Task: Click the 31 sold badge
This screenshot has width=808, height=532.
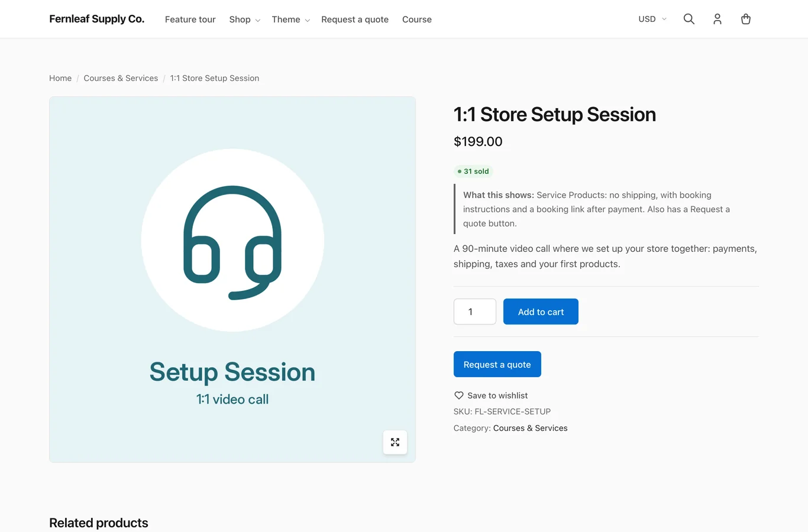Action: 473,171
